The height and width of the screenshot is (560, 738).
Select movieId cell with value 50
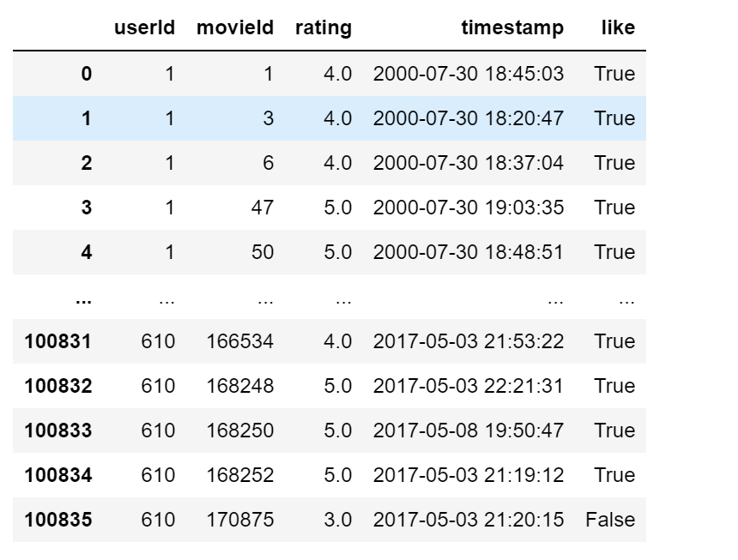pyautogui.click(x=263, y=252)
